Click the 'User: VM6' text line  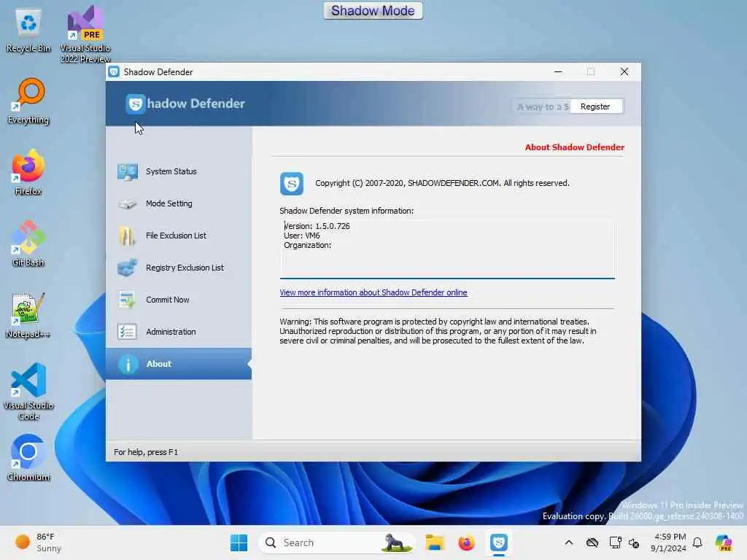(x=302, y=236)
